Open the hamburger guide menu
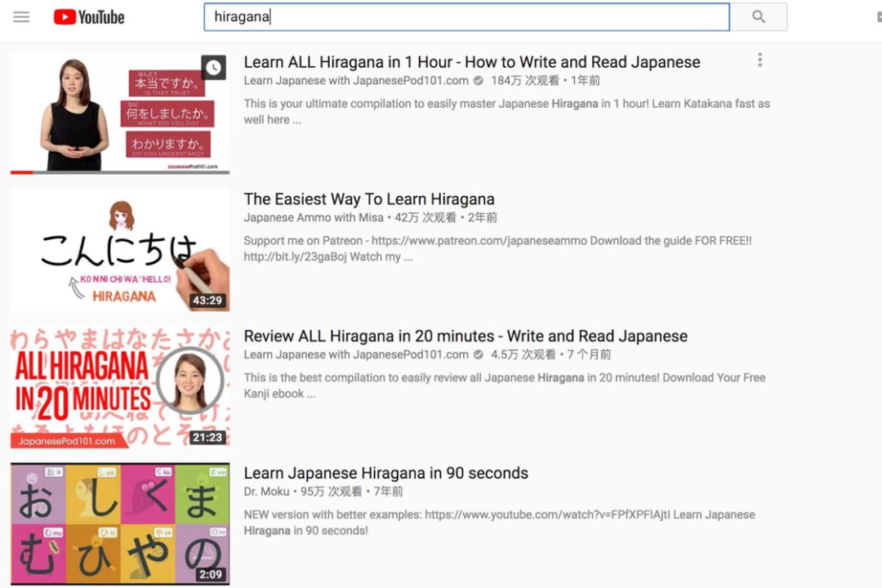 [x=21, y=17]
